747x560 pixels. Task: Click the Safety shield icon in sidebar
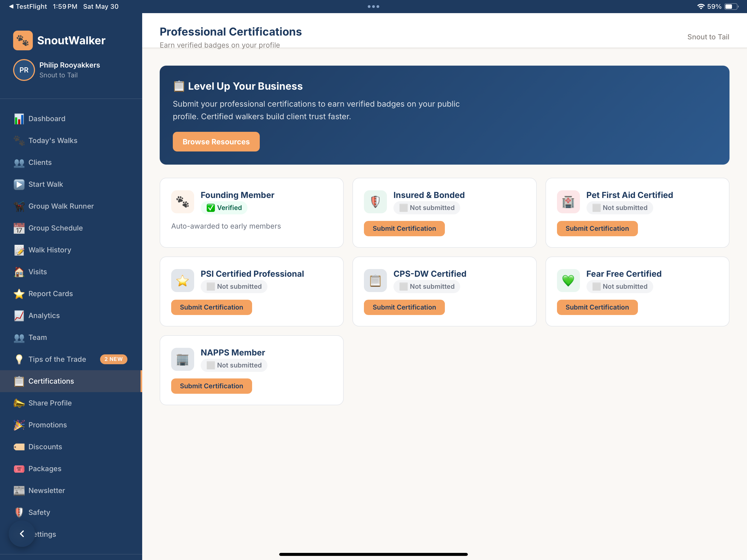(x=19, y=513)
